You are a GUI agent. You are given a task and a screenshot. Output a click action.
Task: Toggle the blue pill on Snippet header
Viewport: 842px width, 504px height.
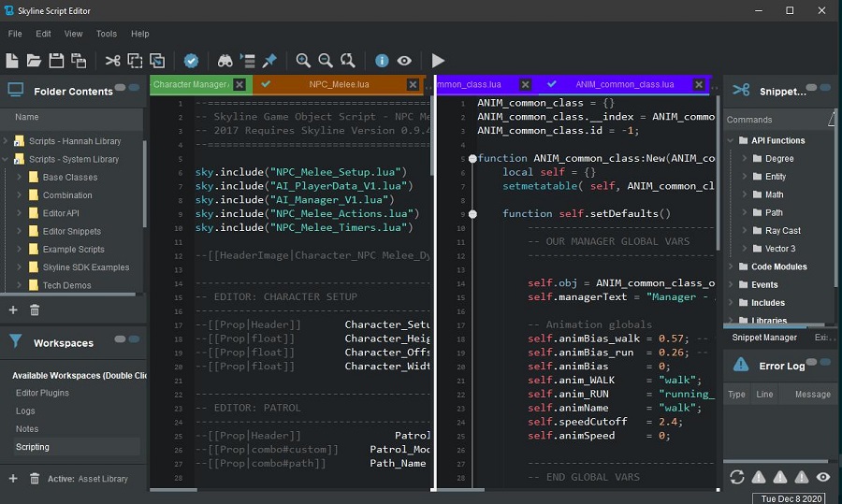[x=825, y=87]
